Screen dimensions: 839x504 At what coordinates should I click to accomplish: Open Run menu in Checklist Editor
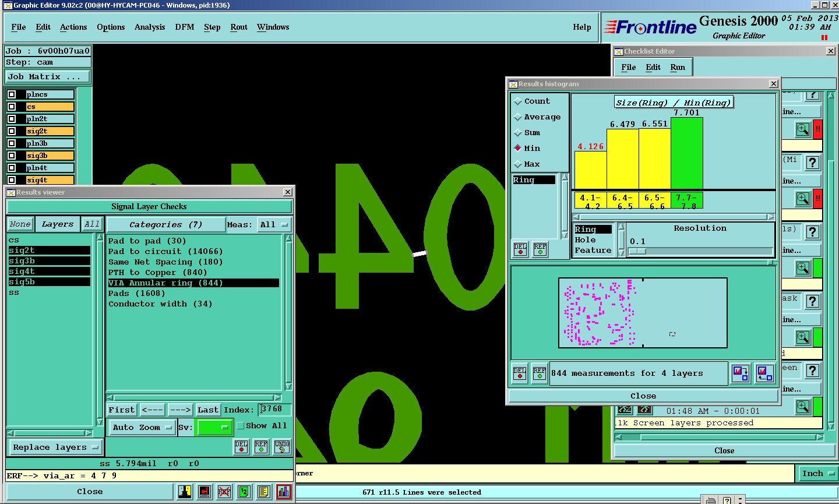click(678, 67)
